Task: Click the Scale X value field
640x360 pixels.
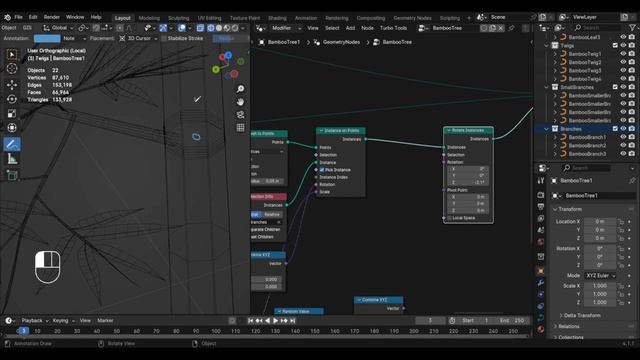Action: point(600,286)
